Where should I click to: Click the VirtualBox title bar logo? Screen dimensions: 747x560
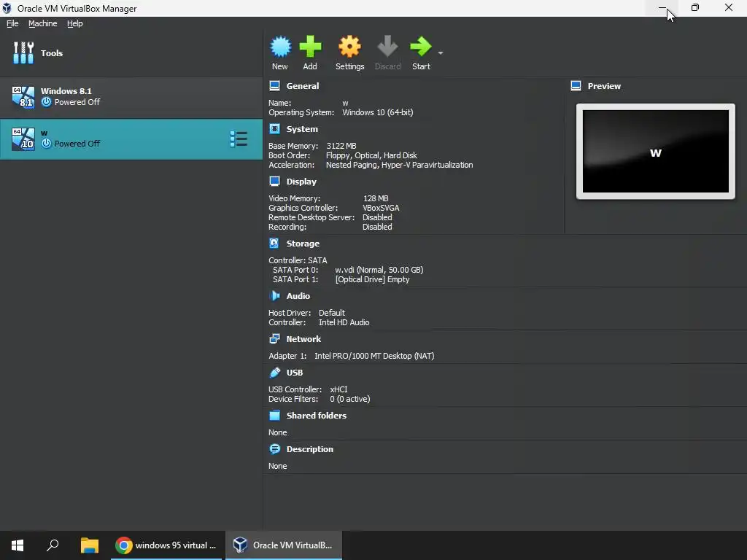coord(7,8)
